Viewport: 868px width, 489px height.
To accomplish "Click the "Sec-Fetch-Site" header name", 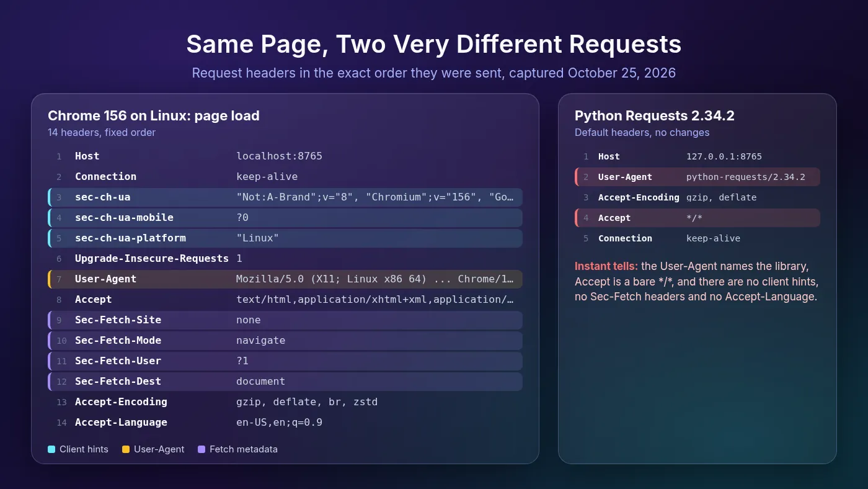I will tap(118, 320).
